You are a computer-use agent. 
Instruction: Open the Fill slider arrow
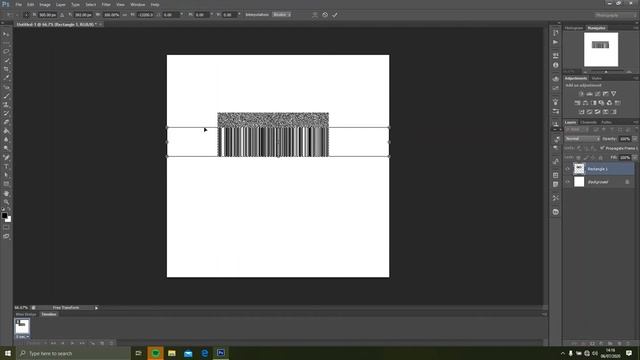click(x=634, y=158)
